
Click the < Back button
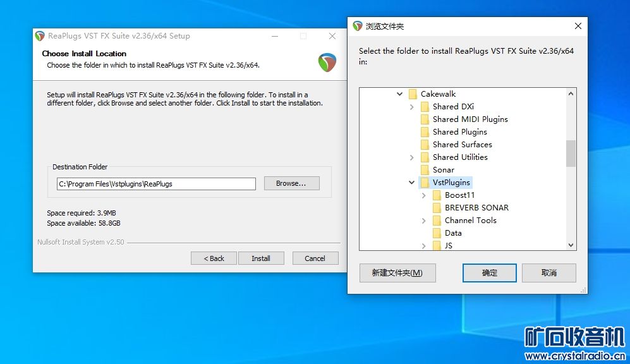coord(214,258)
